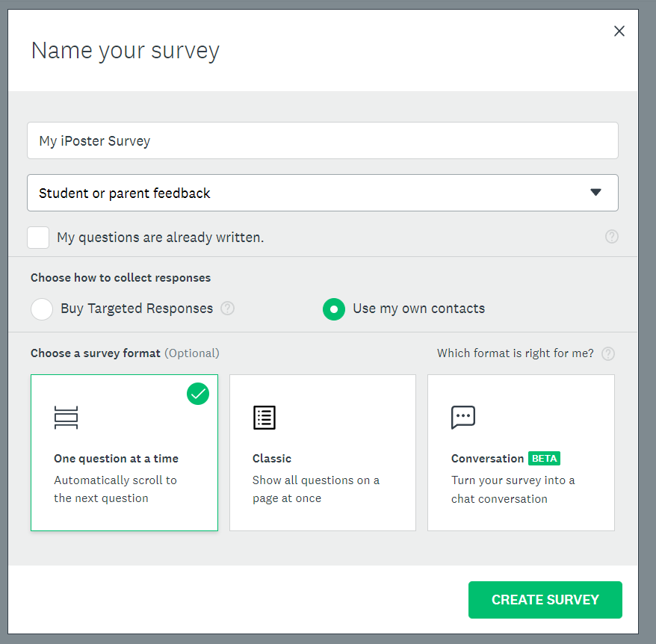
Task: Click 'Automatically scroll to the next question' text
Action: (116, 489)
